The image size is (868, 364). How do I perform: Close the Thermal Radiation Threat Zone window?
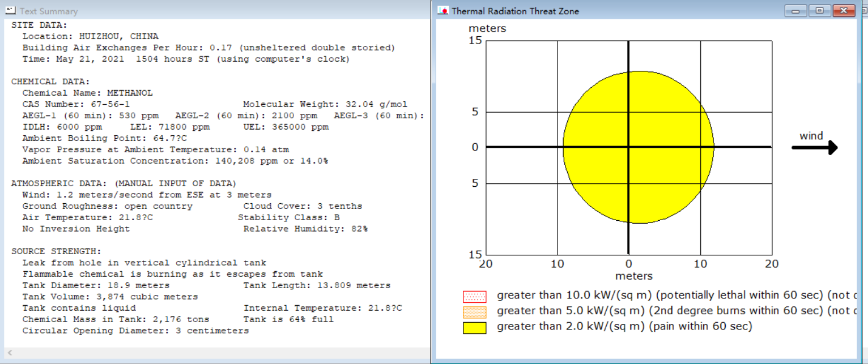point(844,11)
